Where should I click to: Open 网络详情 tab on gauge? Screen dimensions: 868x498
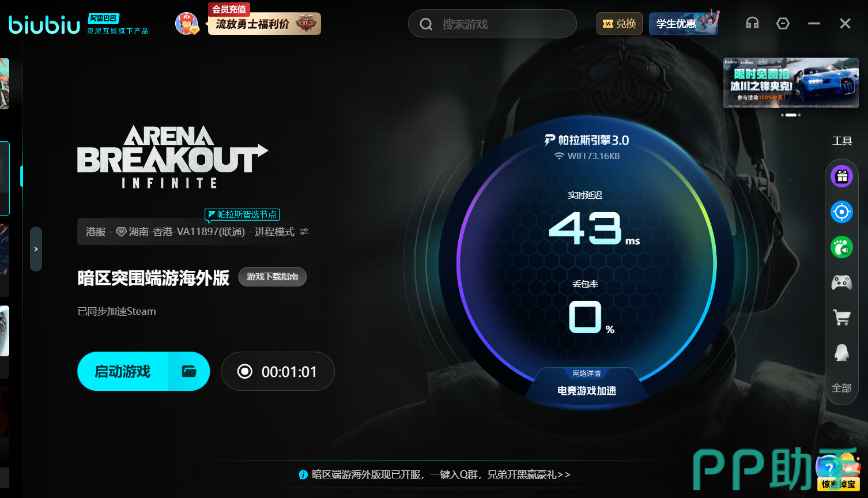coord(587,373)
